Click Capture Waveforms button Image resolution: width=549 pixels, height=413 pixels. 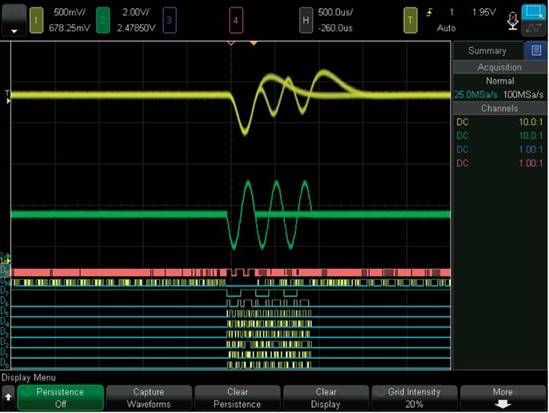point(149,398)
